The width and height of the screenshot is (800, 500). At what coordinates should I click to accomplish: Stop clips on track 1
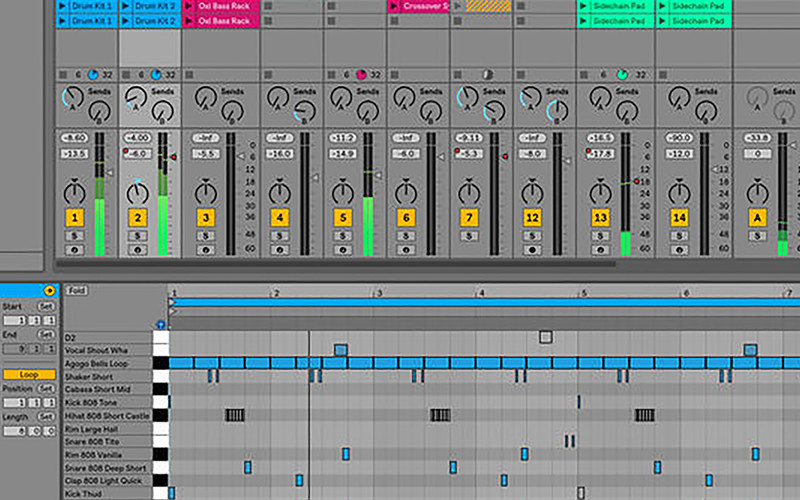[63, 75]
